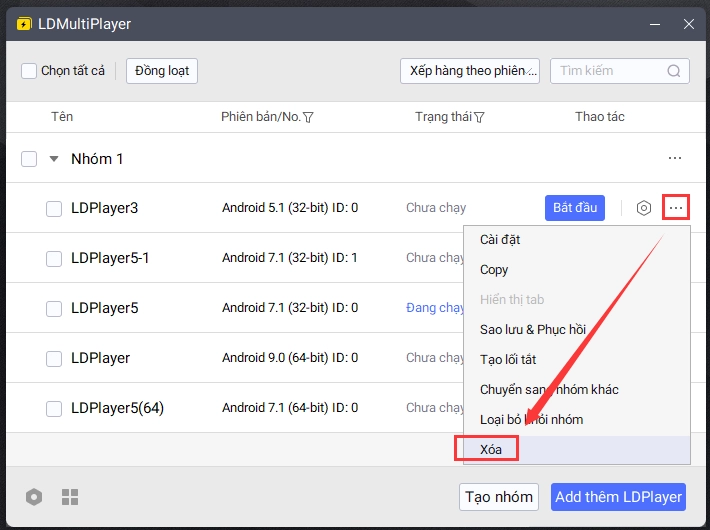Viewport: 710px width, 530px height.
Task: Click the LDPlayer5(64) instance name
Action: tap(117, 408)
